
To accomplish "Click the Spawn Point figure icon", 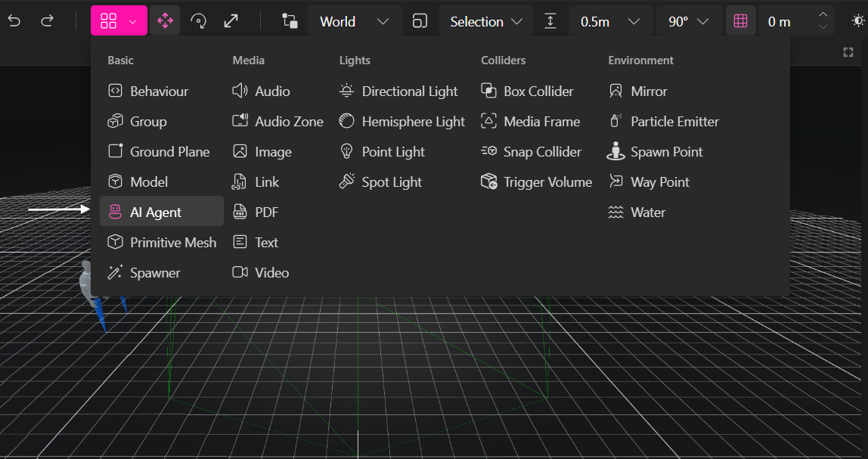I will coord(615,151).
